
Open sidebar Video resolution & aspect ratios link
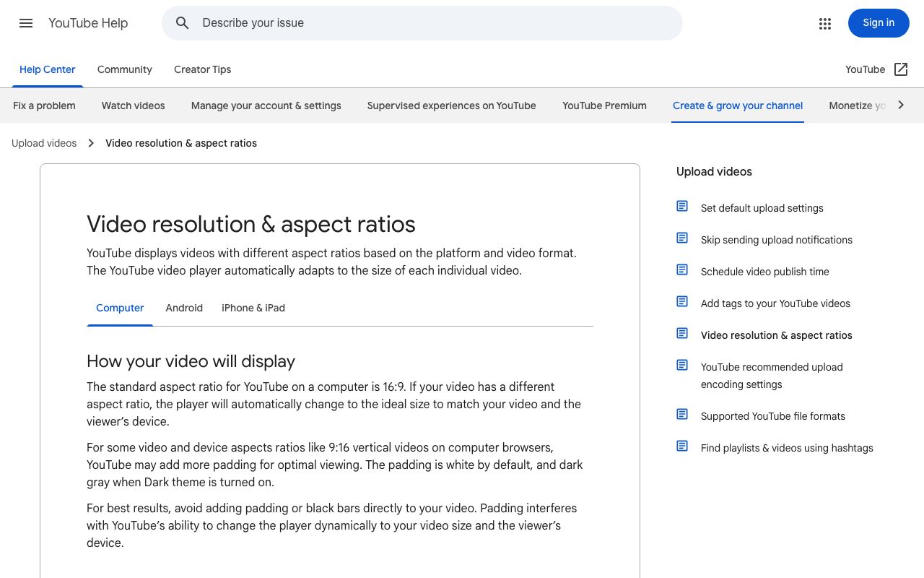click(777, 335)
